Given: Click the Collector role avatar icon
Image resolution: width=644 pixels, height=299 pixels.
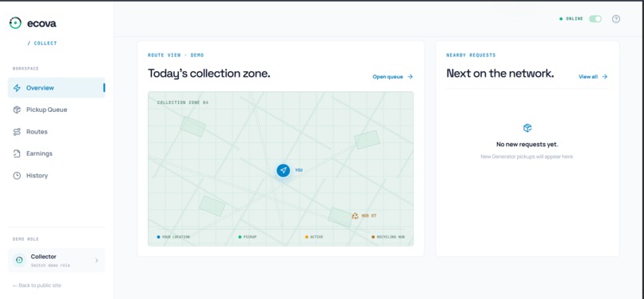Looking at the screenshot, I should coord(19,260).
